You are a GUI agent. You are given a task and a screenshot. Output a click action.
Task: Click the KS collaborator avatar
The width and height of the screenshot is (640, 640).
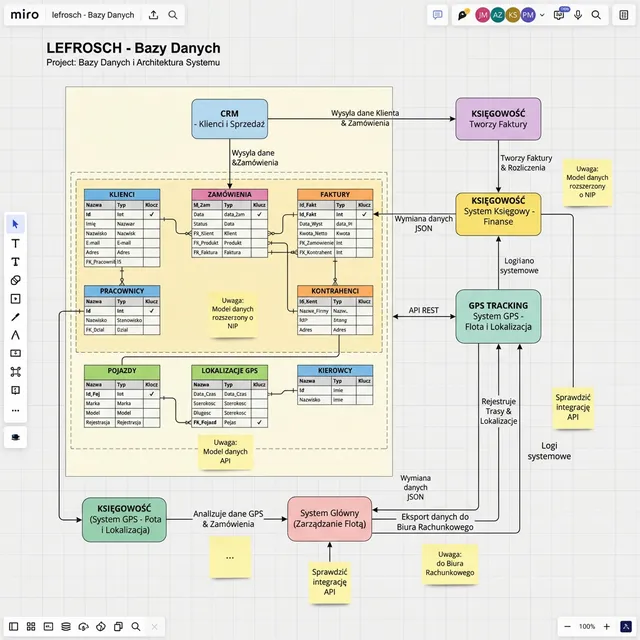pos(513,15)
